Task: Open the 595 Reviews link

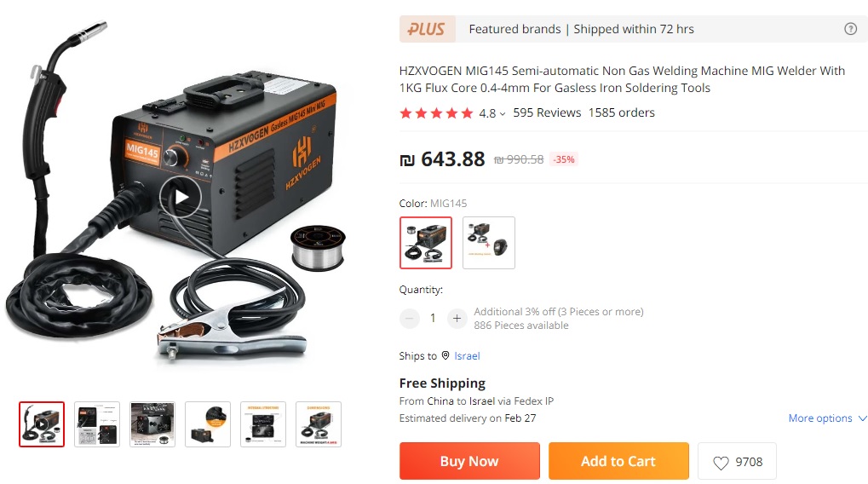Action: coord(547,113)
